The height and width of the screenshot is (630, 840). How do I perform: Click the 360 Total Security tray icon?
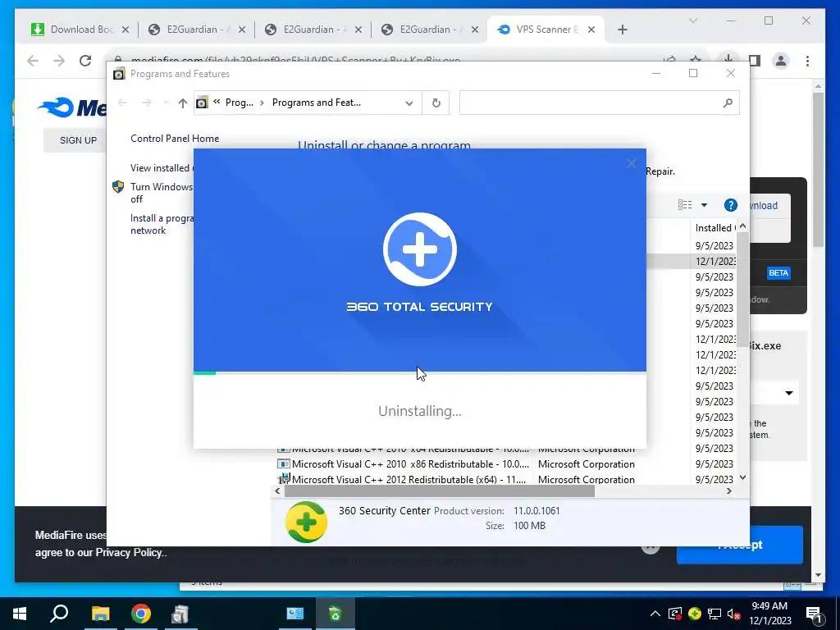click(x=694, y=614)
